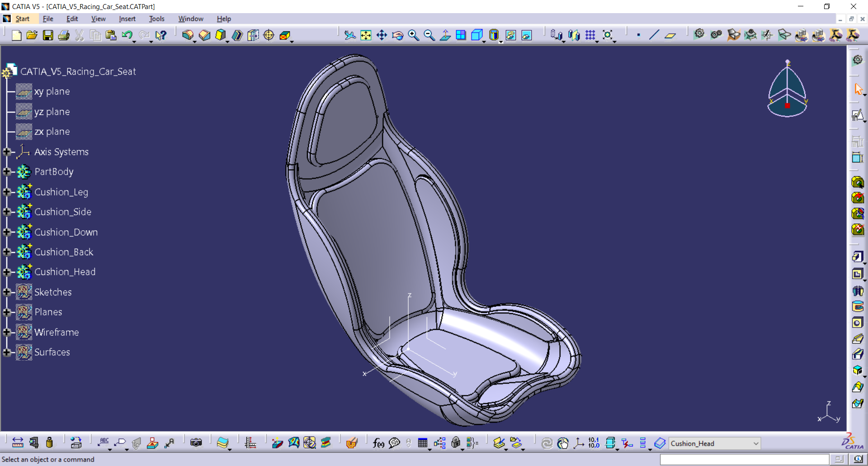Open the Help menu
The height and width of the screenshot is (466, 868).
[224, 19]
